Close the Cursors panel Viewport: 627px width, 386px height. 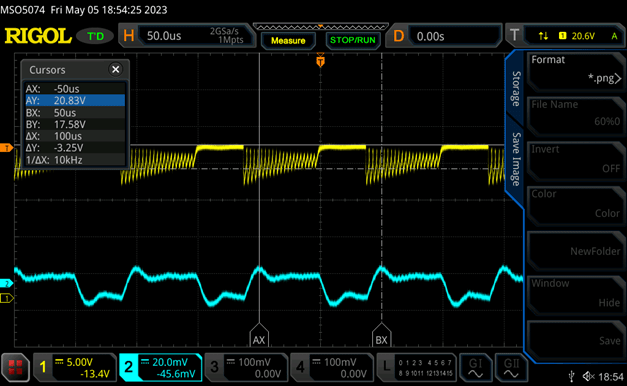[x=116, y=70]
